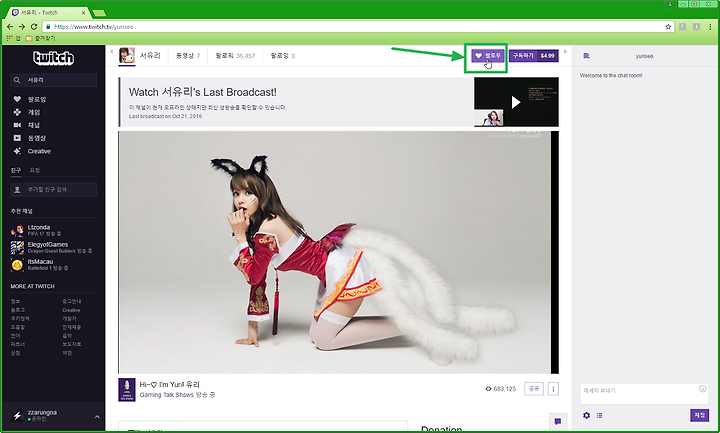The height and width of the screenshot is (433, 720).
Task: Play the last broadcast thumbnail
Action: tap(516, 102)
